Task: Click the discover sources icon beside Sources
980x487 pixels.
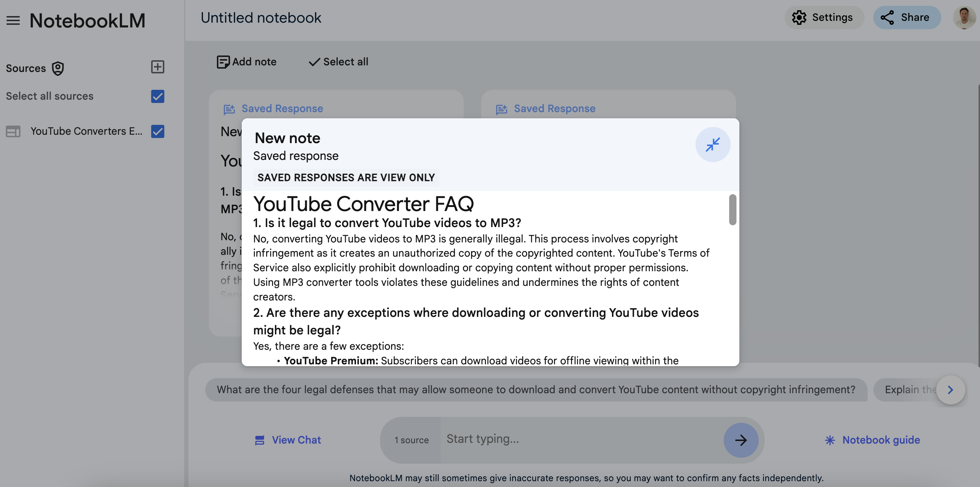Action: [57, 69]
